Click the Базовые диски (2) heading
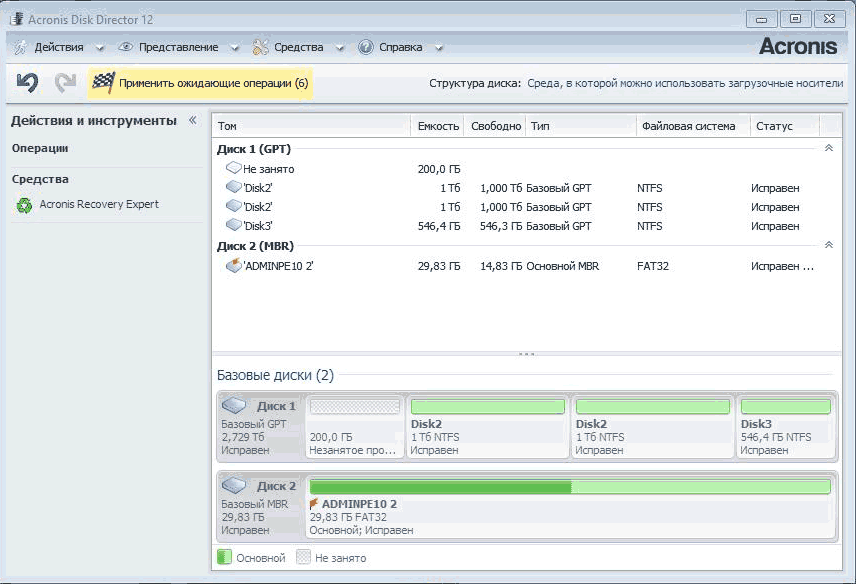 (x=275, y=376)
